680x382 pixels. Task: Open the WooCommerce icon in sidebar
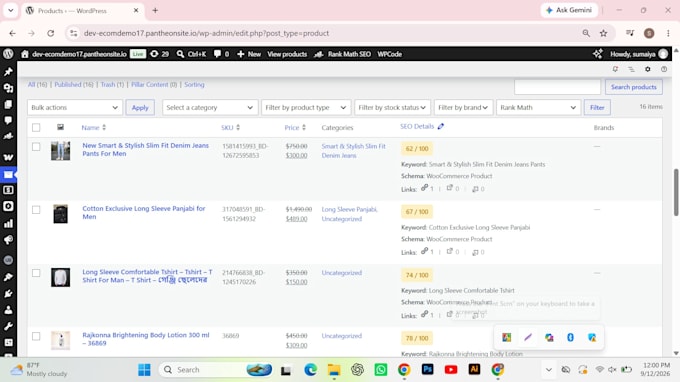pos(8,157)
